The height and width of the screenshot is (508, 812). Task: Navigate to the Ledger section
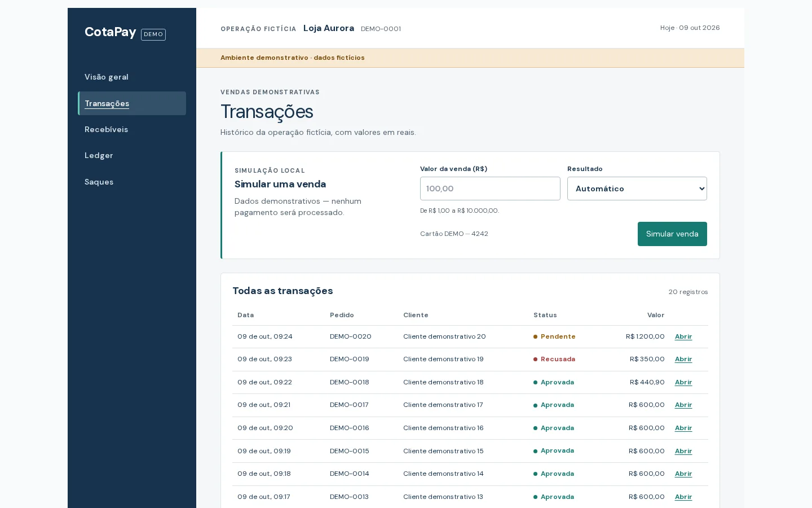99,155
